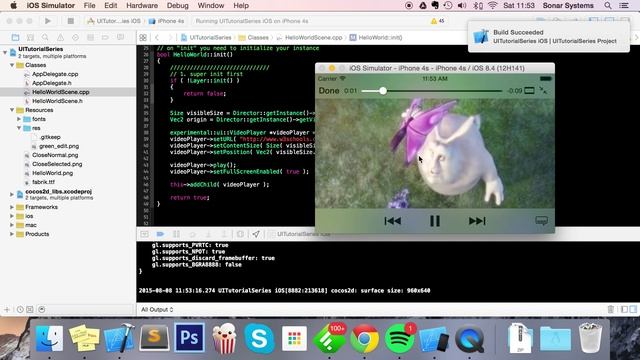
Task: Open the Debug menu
Action: 178,6
